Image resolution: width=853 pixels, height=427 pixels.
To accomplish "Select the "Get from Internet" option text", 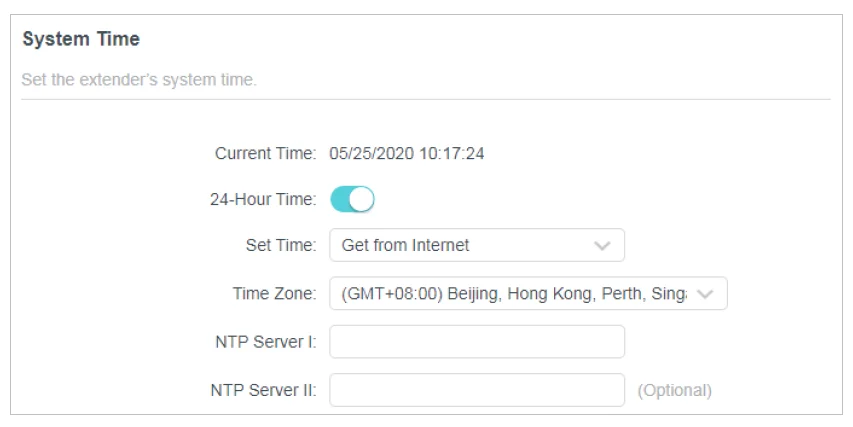I will 405,245.
